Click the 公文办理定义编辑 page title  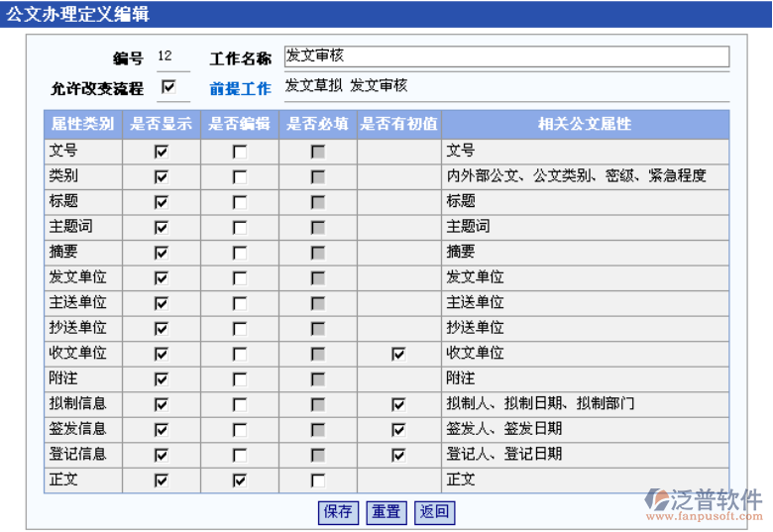(x=78, y=13)
